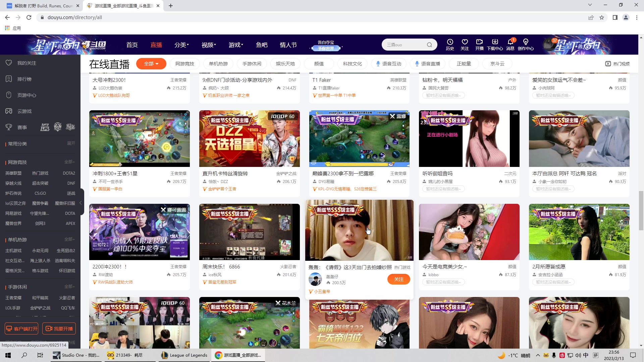
Task: Expand 常用分类 with 展开
Action: pos(71,143)
